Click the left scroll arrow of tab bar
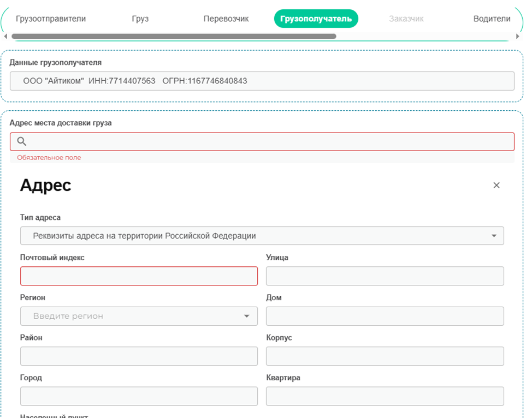The height and width of the screenshot is (418, 532). tap(5, 37)
